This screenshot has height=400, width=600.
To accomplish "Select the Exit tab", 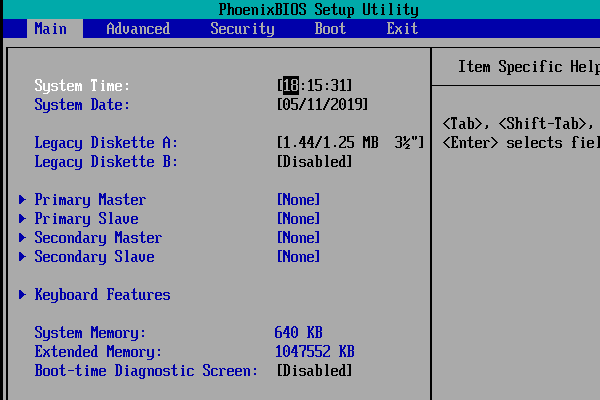I will pos(402,29).
